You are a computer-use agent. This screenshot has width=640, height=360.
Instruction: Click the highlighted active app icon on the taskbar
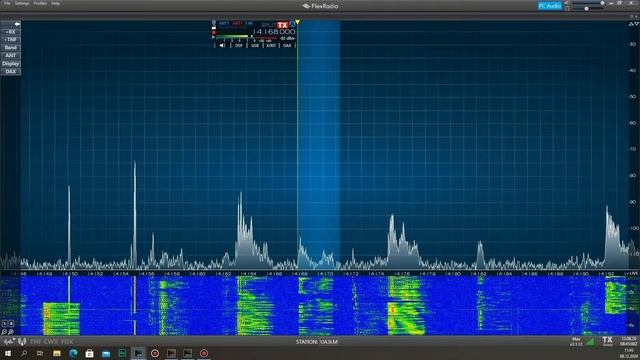tap(139, 353)
